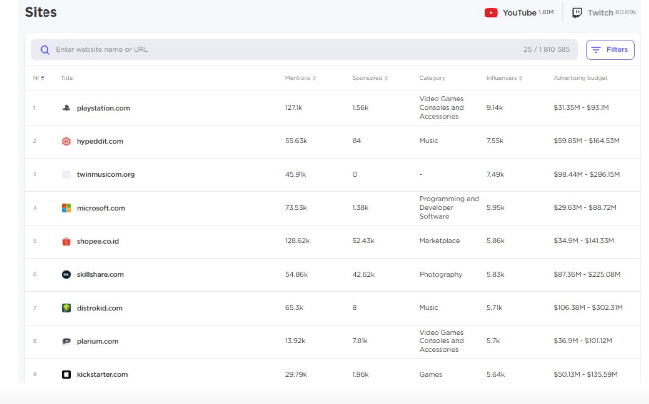Click the 127.1k mentions cell for playstation.com
Viewport: 649px width, 404px height.
tap(293, 108)
